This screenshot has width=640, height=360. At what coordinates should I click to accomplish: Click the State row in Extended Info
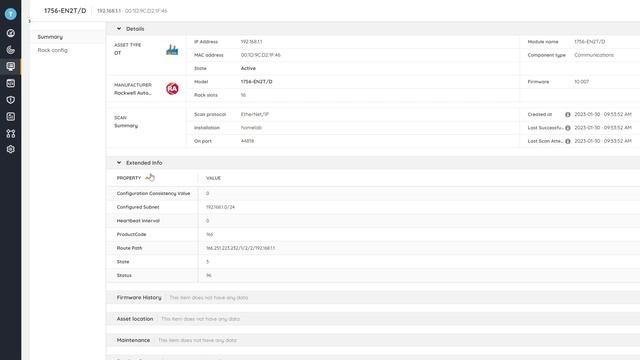coord(373,262)
